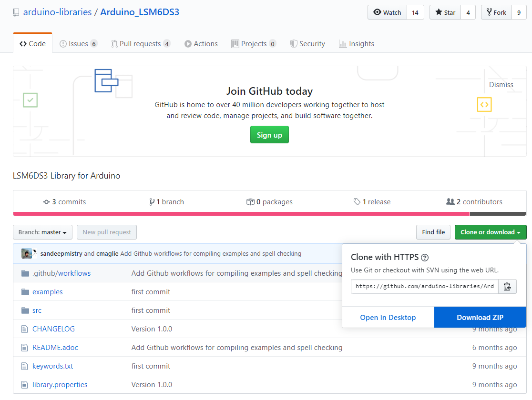Click the file icon for CHANGELOG
Viewport: 532px width, 400px height.
click(x=24, y=329)
